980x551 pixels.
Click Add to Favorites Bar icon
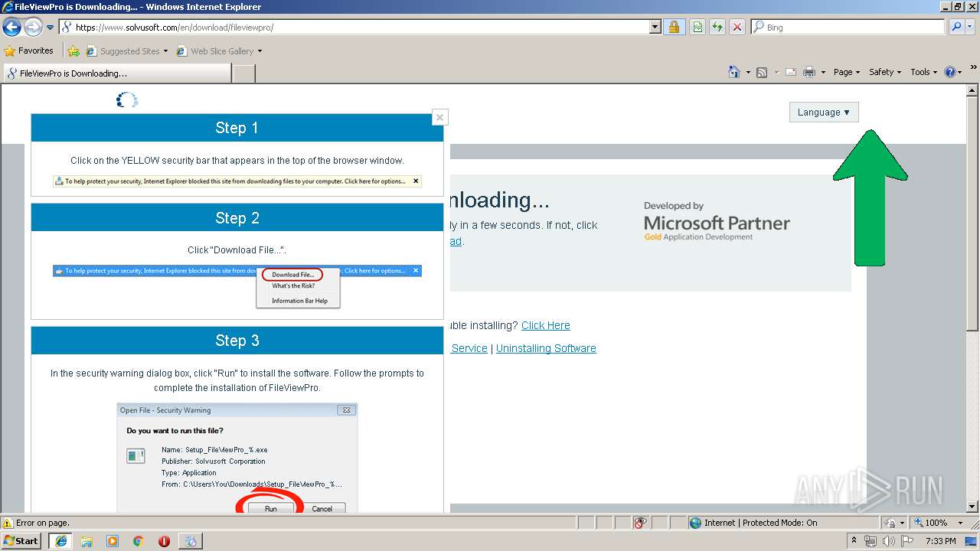click(73, 51)
